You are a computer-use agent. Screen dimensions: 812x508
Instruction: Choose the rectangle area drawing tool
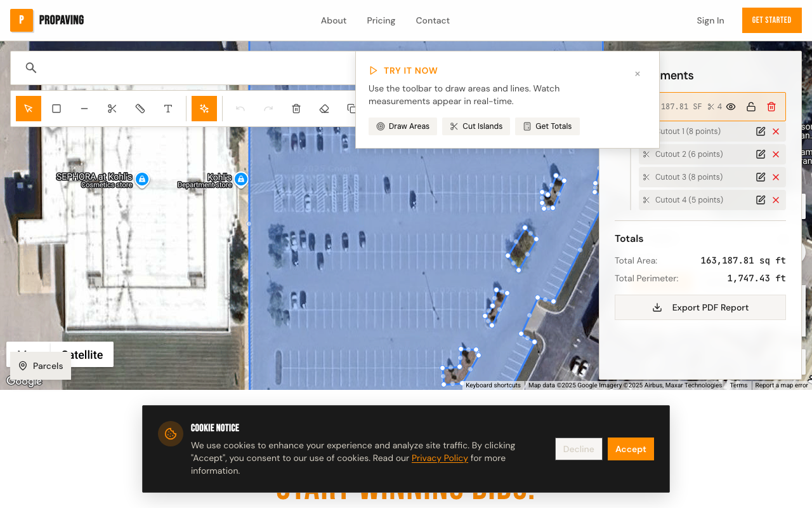point(56,109)
